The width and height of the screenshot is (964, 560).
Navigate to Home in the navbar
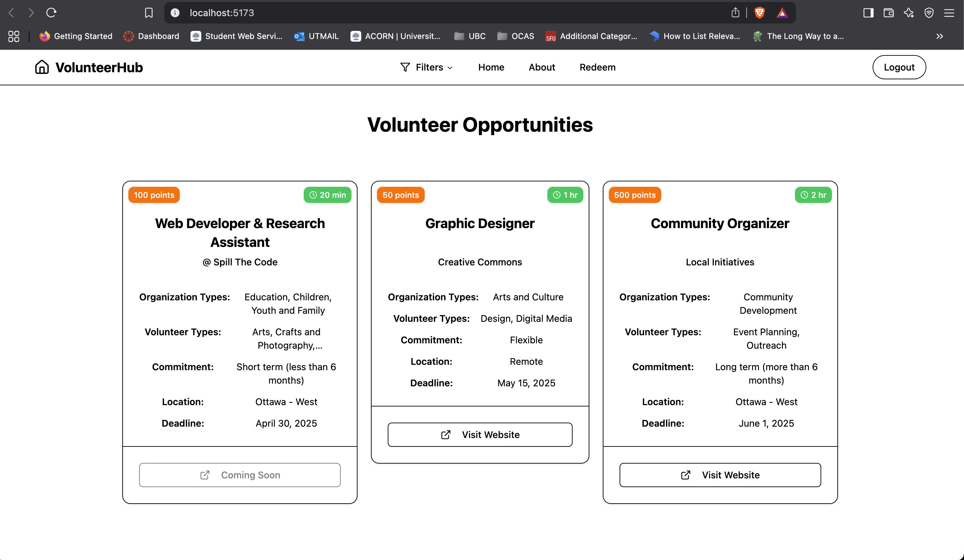coord(491,67)
